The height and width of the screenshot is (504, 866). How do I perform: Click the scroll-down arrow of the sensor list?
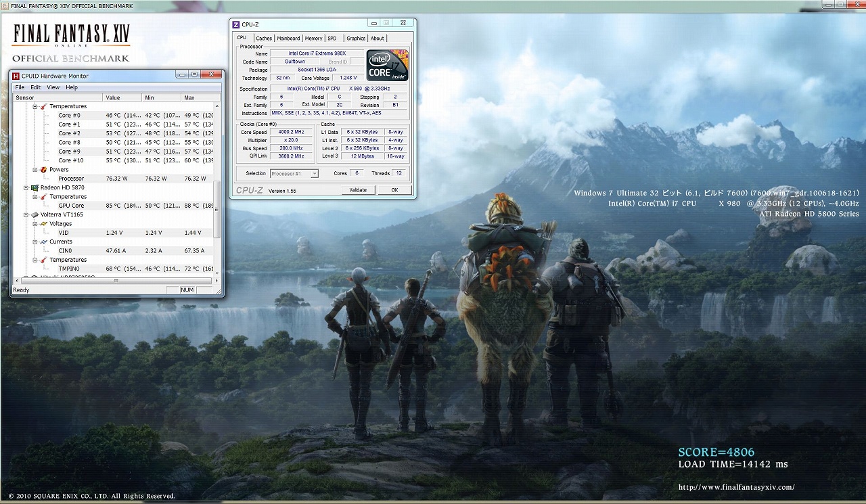(x=217, y=273)
